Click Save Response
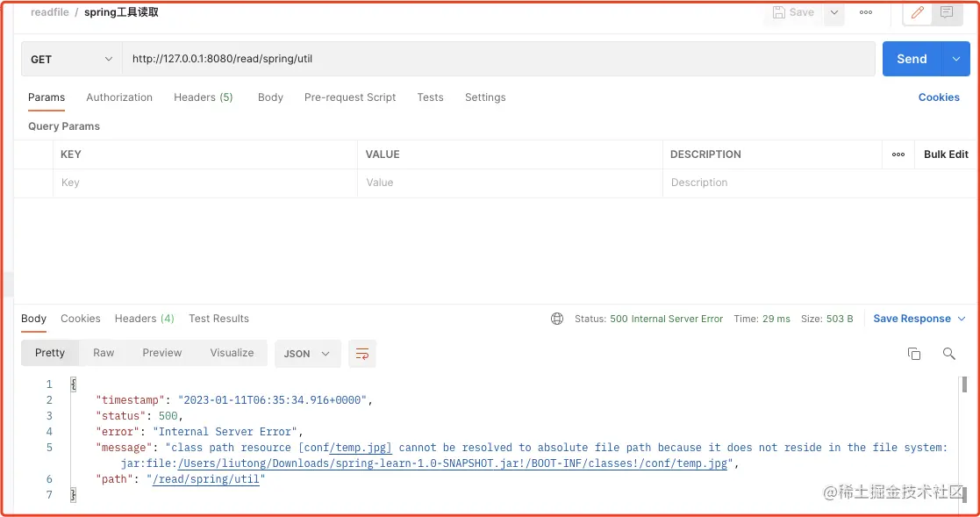The height and width of the screenshot is (517, 980). point(912,319)
